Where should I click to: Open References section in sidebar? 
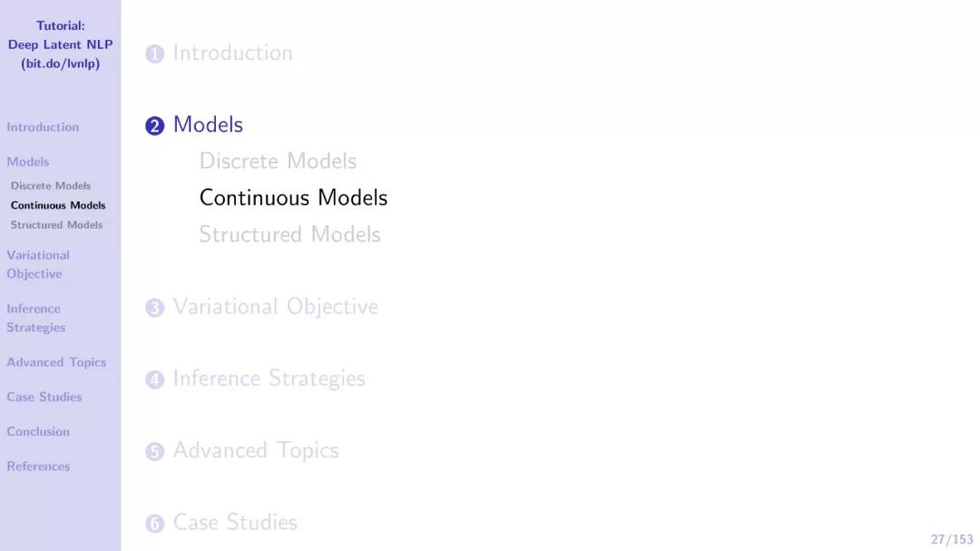tap(38, 467)
